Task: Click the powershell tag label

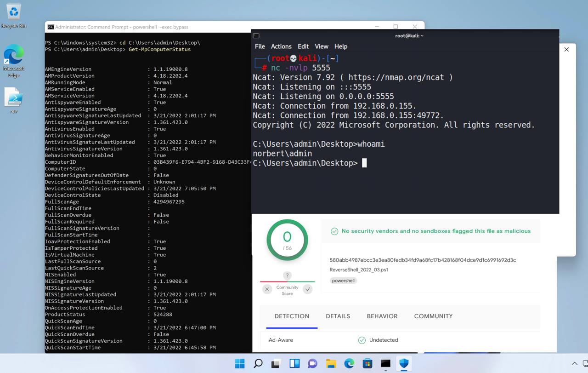Action: [x=343, y=281]
